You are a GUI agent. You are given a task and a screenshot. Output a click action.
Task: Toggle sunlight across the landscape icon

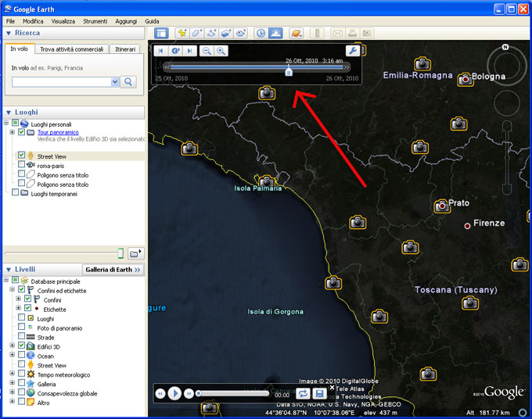(x=275, y=33)
